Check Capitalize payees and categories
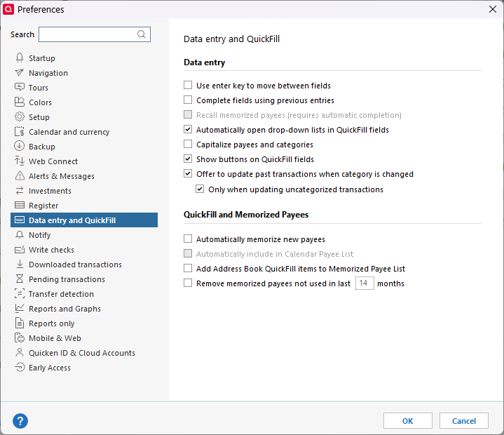Viewport: 504px width, 435px height. [x=188, y=145]
